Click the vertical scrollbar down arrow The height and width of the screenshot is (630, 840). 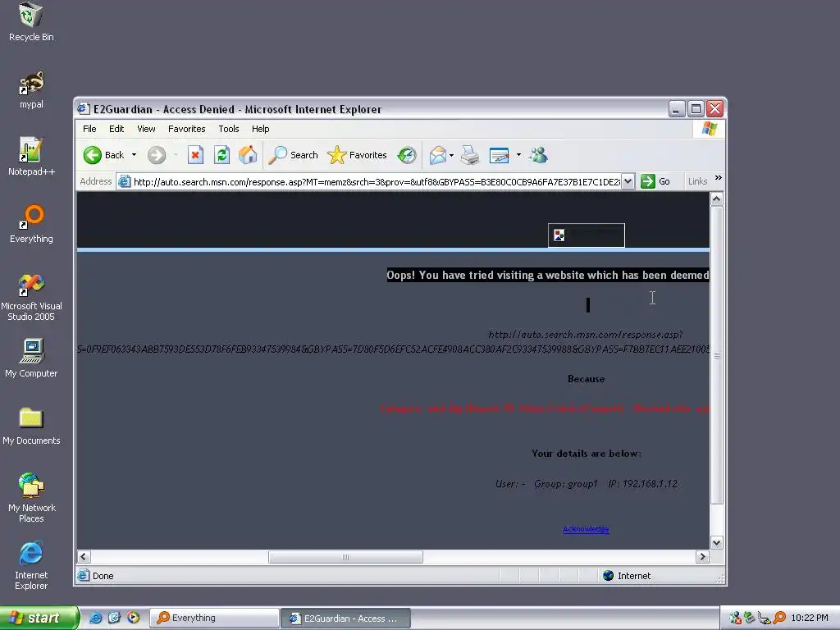[x=717, y=542]
